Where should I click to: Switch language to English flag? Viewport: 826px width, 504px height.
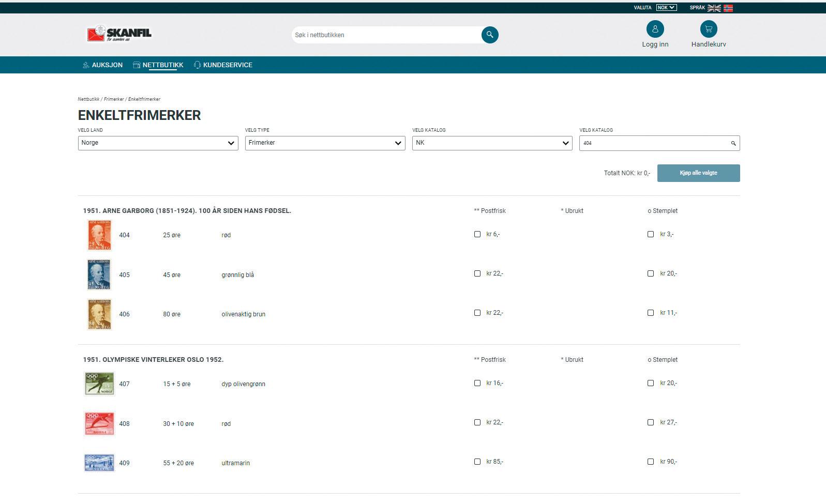714,8
